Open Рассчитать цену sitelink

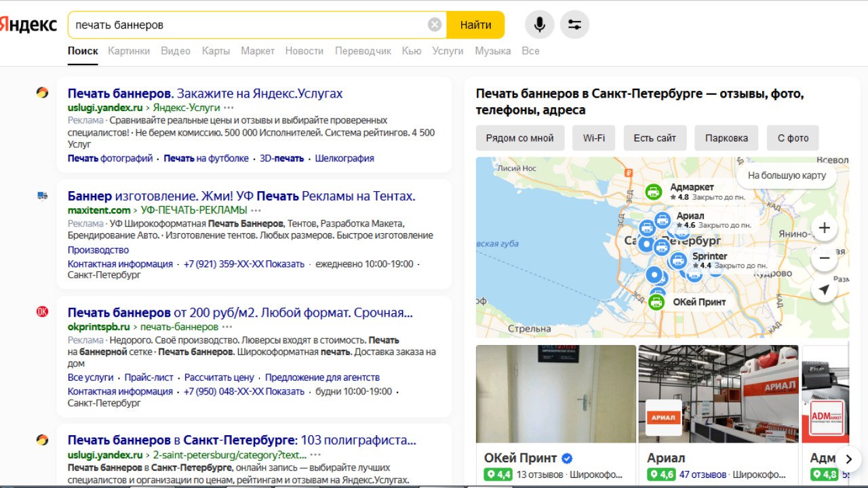tap(219, 378)
